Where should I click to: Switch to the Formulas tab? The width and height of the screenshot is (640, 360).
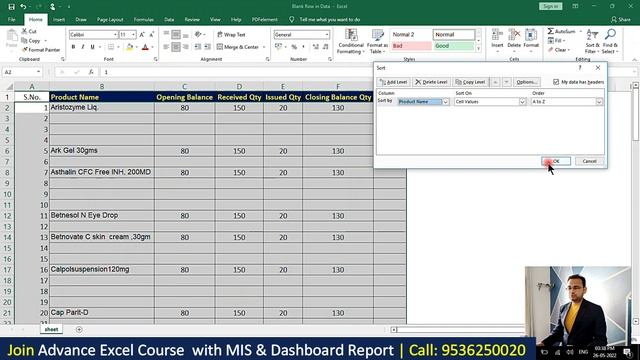click(144, 20)
